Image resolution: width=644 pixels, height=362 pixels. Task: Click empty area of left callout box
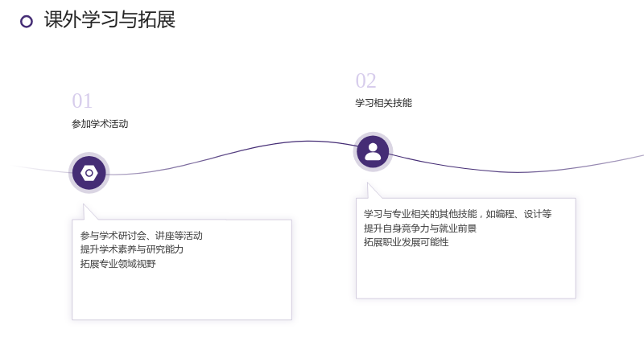[x=182, y=294]
